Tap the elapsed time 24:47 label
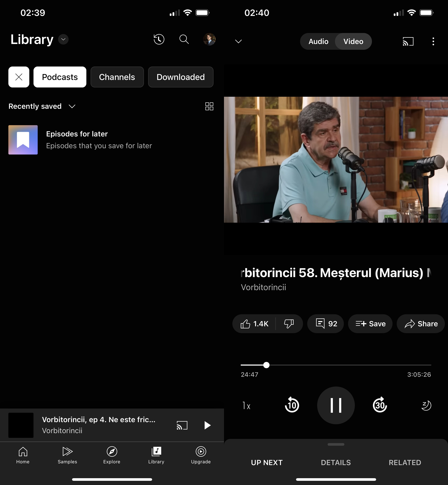 (x=249, y=374)
